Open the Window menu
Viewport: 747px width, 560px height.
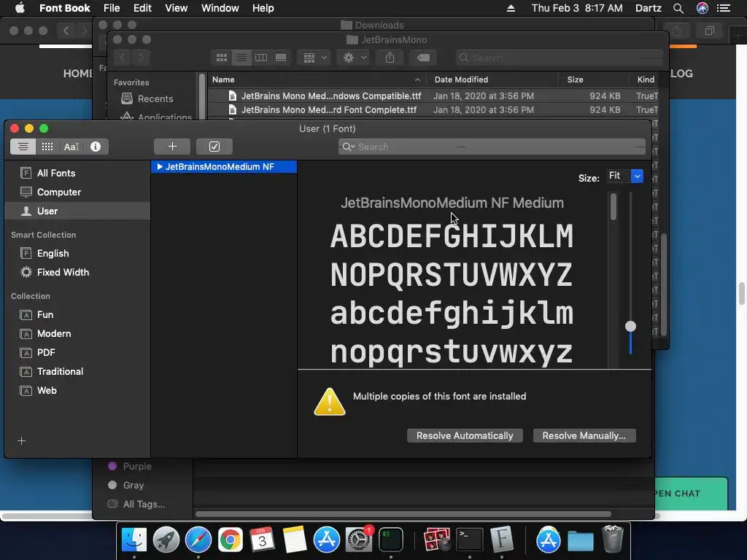220,8
